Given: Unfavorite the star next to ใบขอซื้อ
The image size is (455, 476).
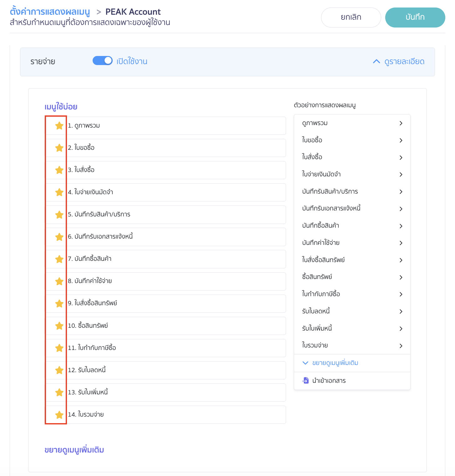Looking at the screenshot, I should (59, 148).
